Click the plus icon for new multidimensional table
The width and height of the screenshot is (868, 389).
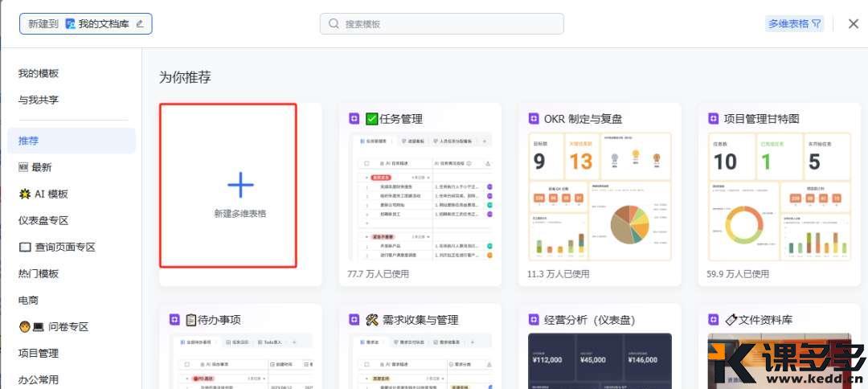[240, 185]
